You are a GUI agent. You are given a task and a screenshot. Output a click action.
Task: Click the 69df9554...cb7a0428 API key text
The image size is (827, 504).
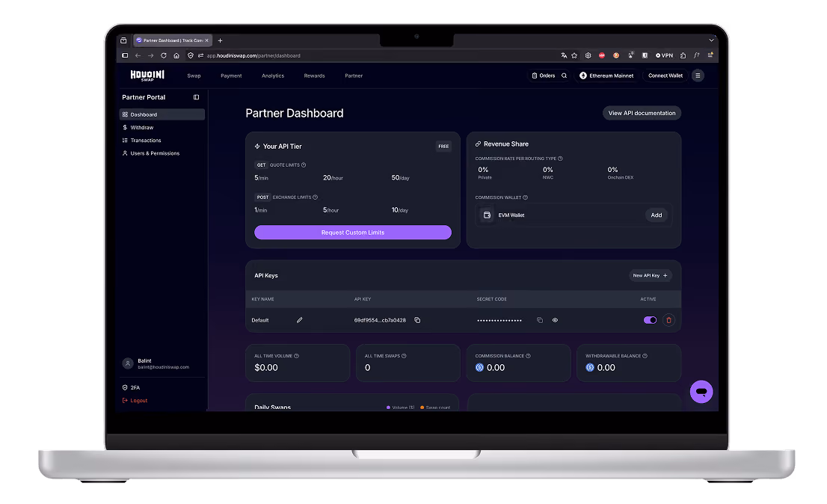tap(380, 320)
